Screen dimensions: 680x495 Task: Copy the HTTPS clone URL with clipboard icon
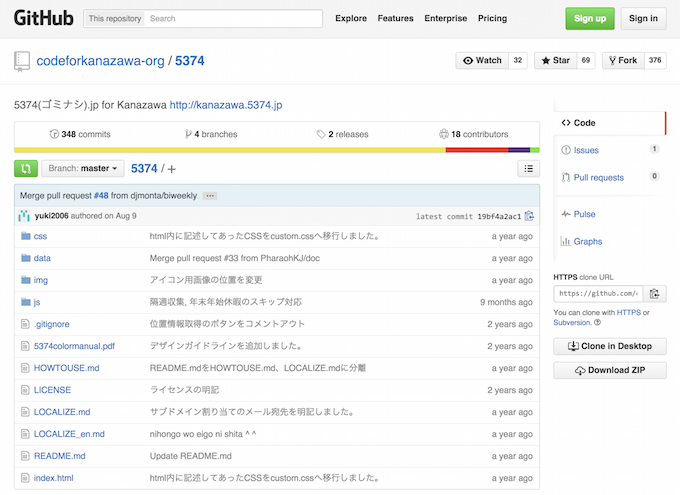654,294
